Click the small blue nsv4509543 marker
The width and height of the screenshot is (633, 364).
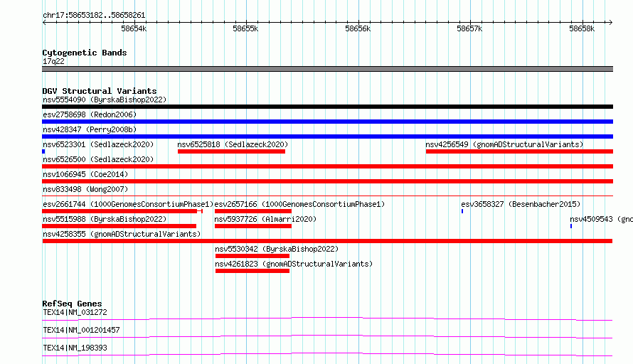click(571, 226)
